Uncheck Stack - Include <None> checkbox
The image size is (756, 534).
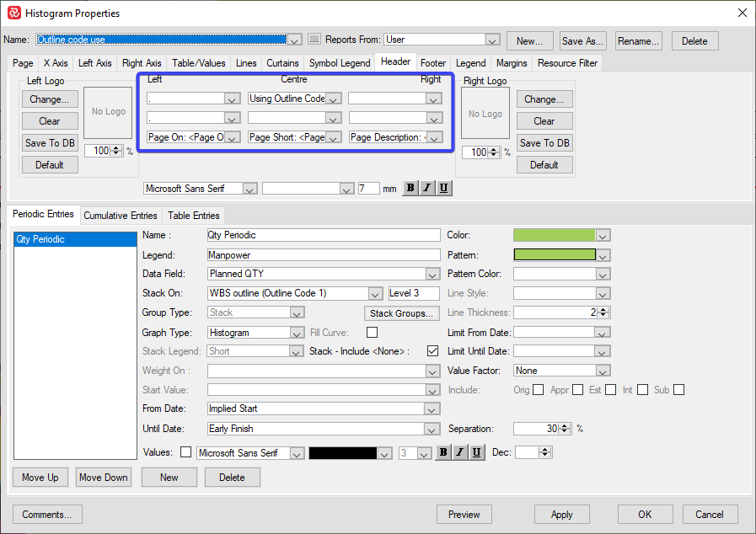[433, 351]
